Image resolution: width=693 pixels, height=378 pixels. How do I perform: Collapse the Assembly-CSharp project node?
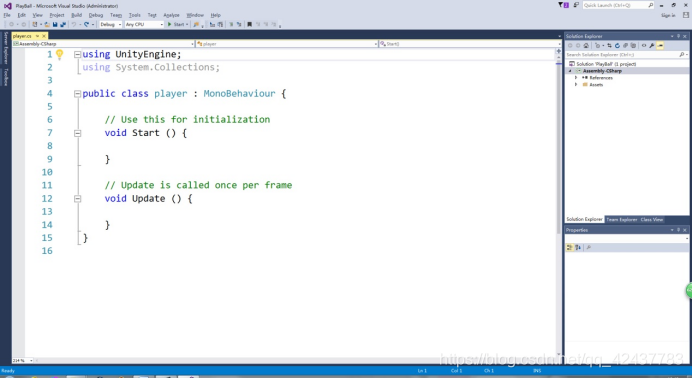tap(570, 71)
